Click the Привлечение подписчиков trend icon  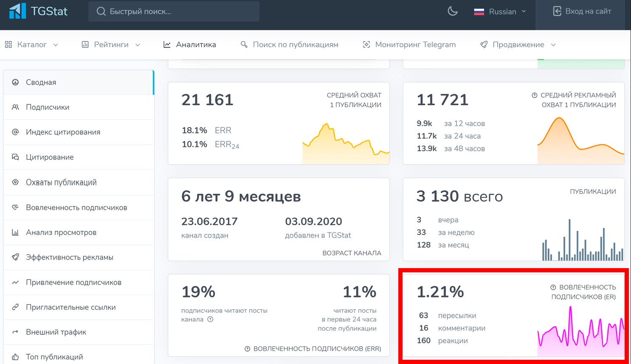tap(15, 282)
